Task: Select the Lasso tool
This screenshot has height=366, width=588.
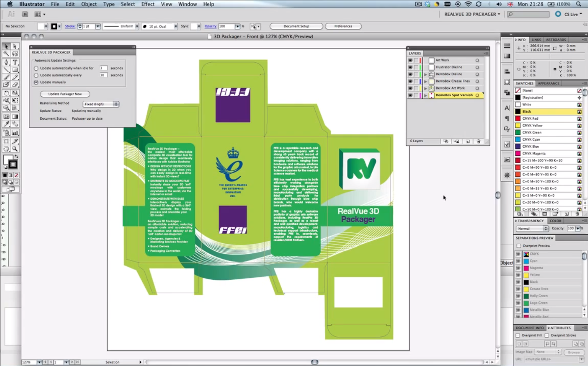Action: click(x=15, y=54)
